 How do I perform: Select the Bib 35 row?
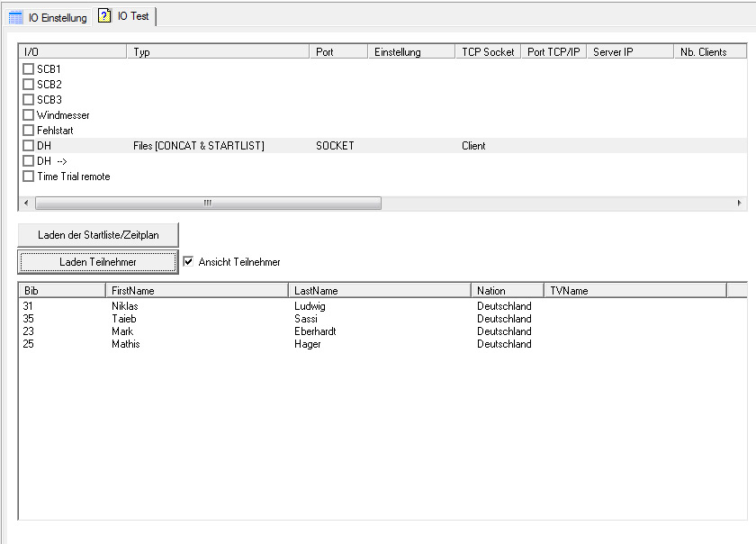point(382,319)
